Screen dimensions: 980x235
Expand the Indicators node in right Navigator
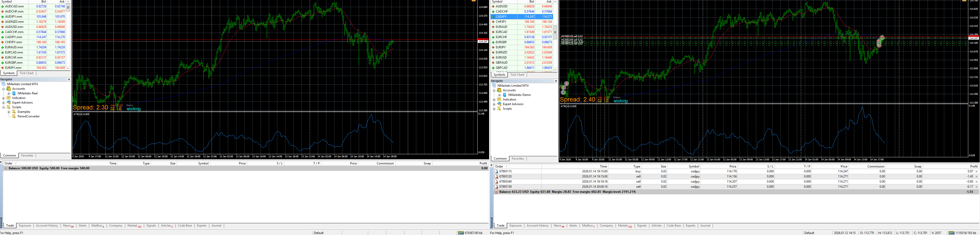pos(494,99)
